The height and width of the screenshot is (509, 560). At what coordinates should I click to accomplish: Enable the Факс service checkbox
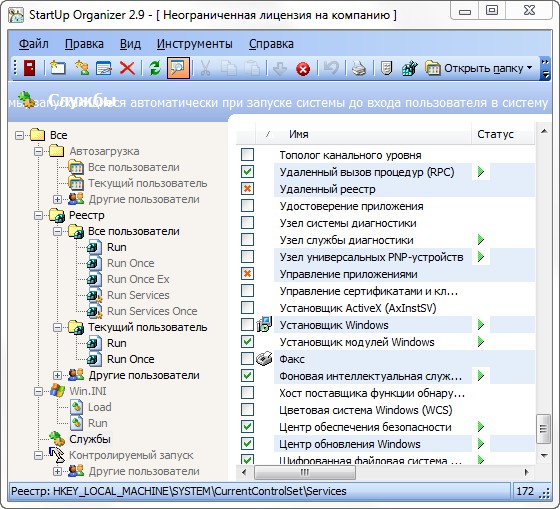click(247, 359)
